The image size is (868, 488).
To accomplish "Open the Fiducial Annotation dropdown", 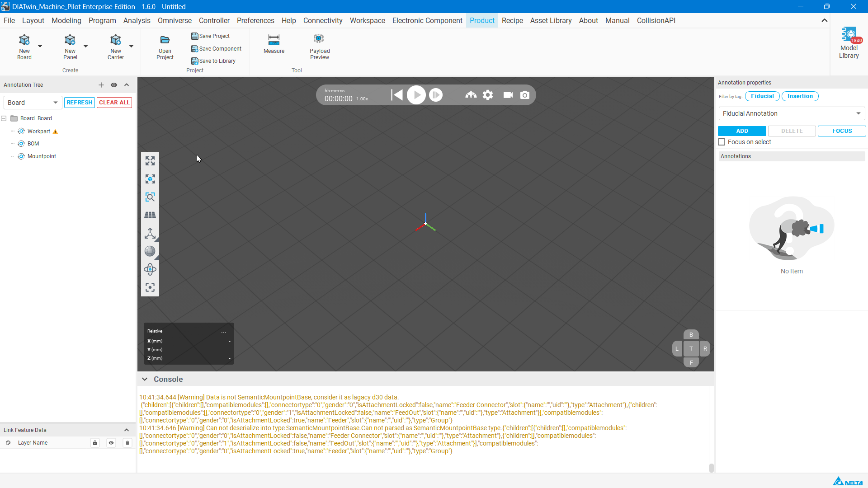I will point(792,113).
